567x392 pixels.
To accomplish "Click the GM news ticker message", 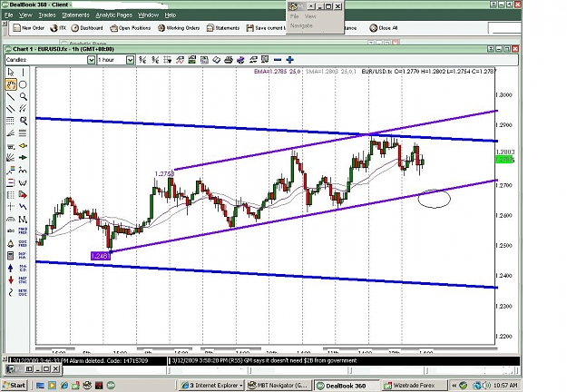I will [264, 361].
